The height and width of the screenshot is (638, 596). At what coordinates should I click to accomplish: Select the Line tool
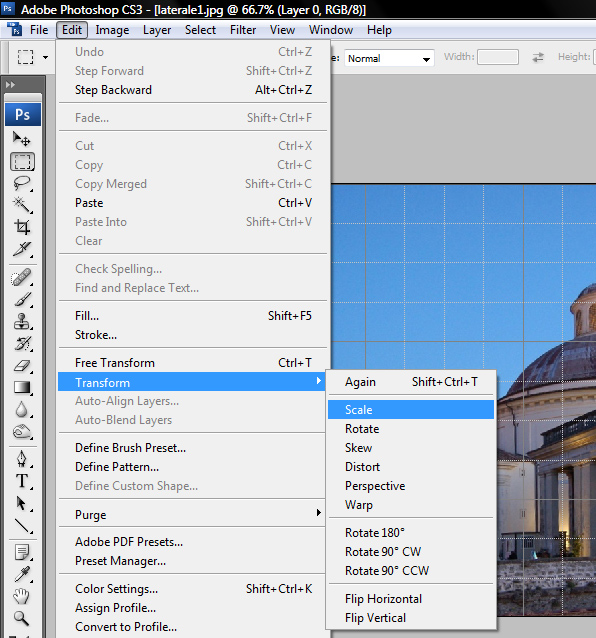point(22,525)
